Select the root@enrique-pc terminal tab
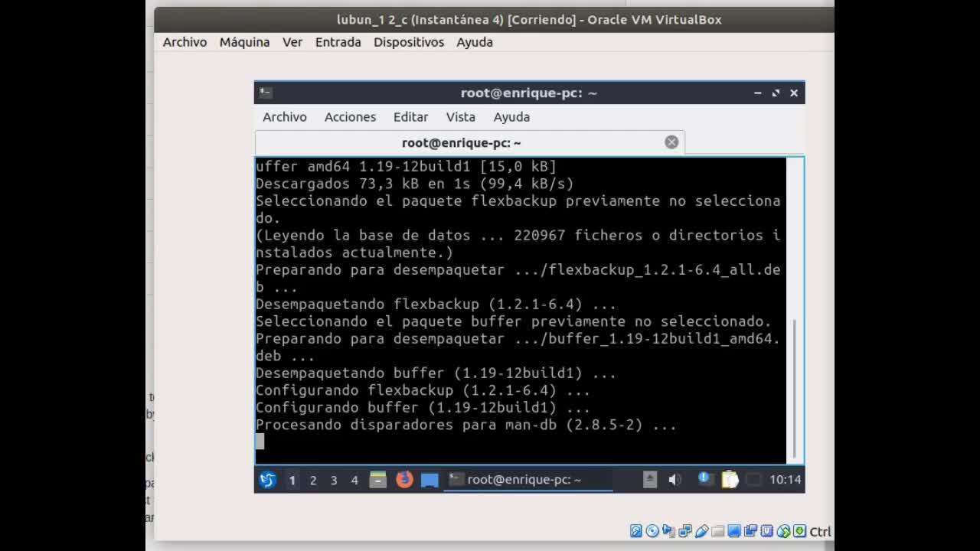Screen dimensions: 980x551 click(469, 142)
